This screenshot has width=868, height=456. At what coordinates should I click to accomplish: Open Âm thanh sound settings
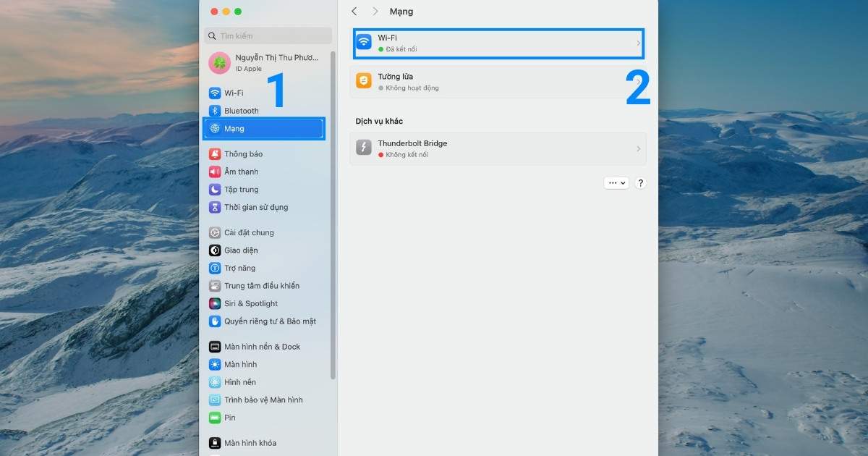coord(241,172)
